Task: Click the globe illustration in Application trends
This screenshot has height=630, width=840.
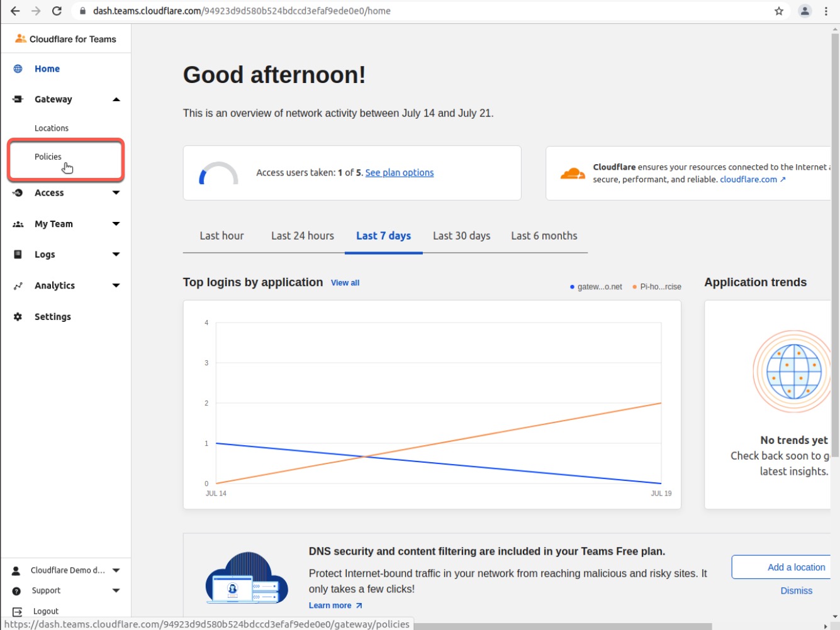Action: [793, 371]
